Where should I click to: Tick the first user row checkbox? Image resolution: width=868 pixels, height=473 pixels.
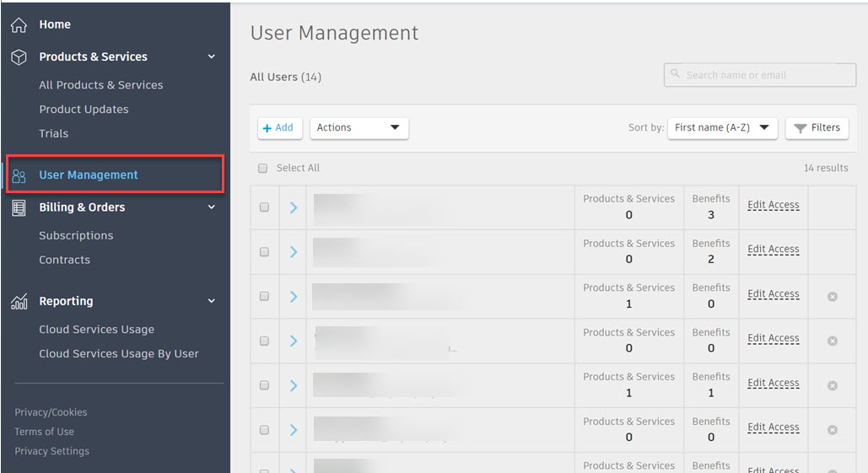pos(264,207)
